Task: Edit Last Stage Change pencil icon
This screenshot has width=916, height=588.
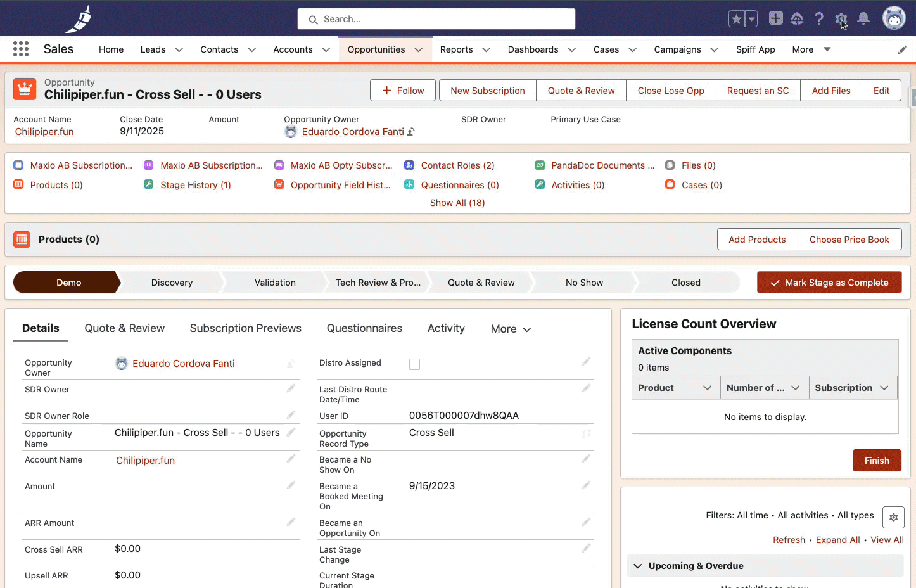Action: (586, 549)
